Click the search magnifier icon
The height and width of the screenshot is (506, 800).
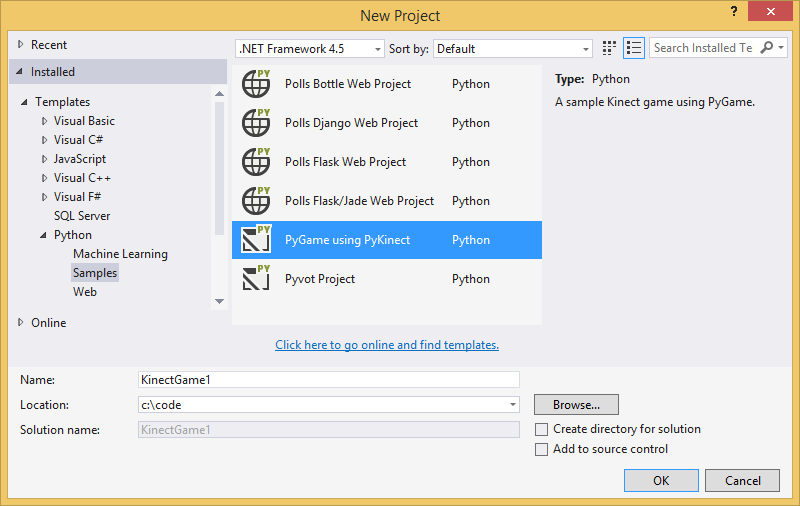click(767, 48)
